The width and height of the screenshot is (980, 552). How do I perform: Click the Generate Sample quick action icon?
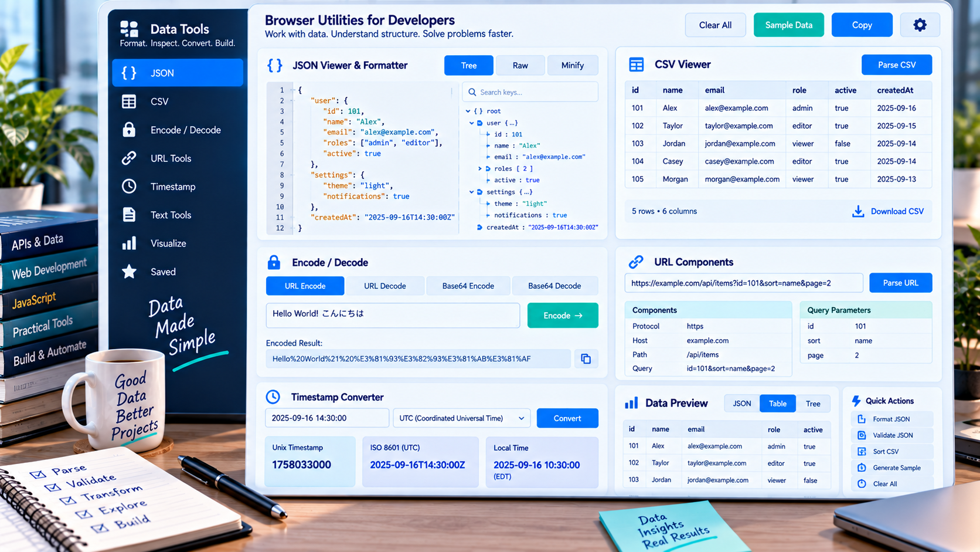tap(862, 468)
